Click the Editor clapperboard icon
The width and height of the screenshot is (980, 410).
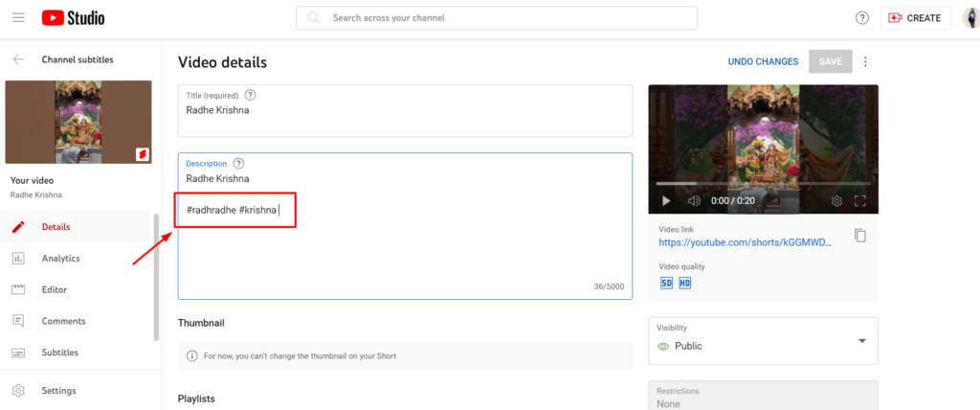[x=18, y=290]
